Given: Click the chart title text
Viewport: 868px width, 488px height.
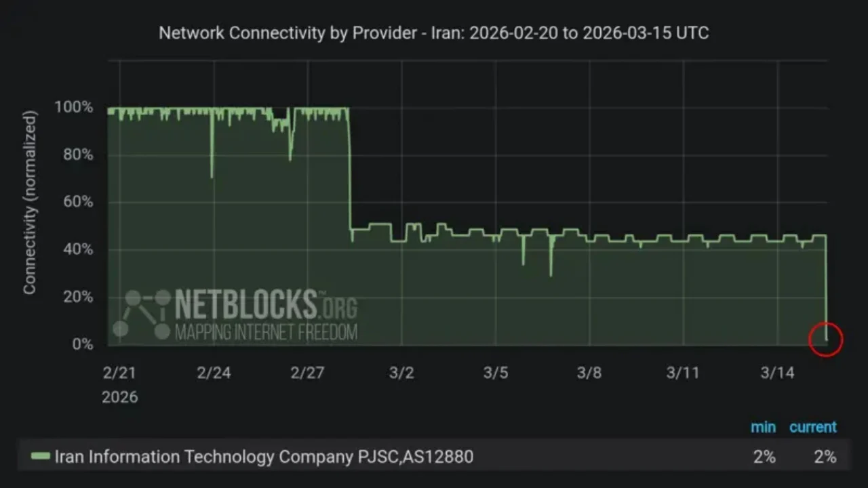Looking at the screenshot, I should coord(434,33).
